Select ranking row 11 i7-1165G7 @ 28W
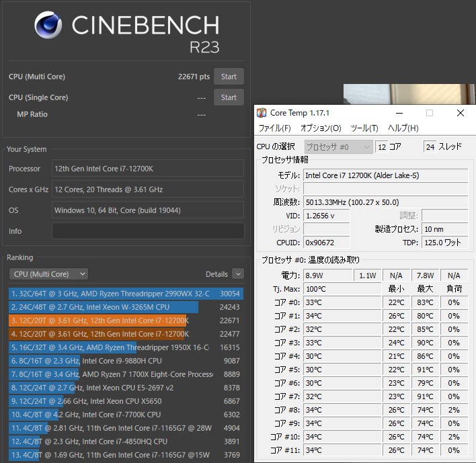The image size is (476, 463). click(126, 428)
